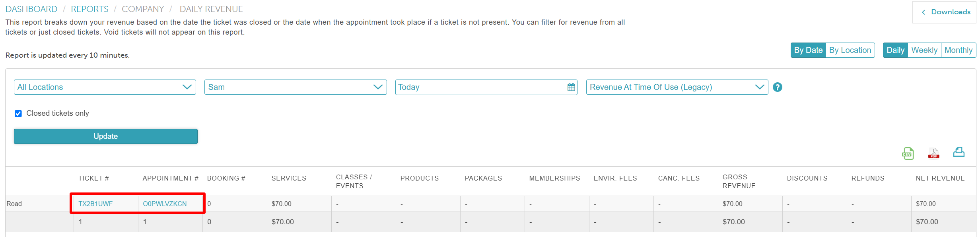Go to Dashboard breadcrumb
Viewport: 980px width, 237px height.
pyautogui.click(x=31, y=9)
